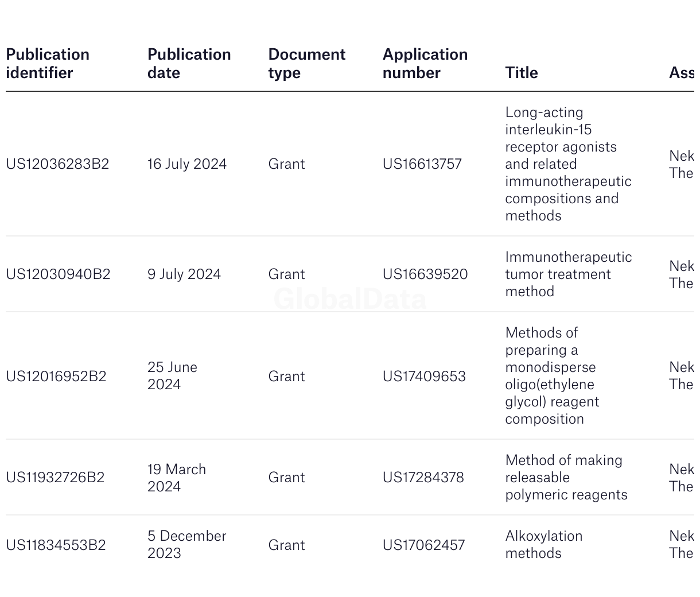This screenshot has height=597, width=700.
Task: Open the Alkoxylation methods title
Action: pyautogui.click(x=544, y=545)
